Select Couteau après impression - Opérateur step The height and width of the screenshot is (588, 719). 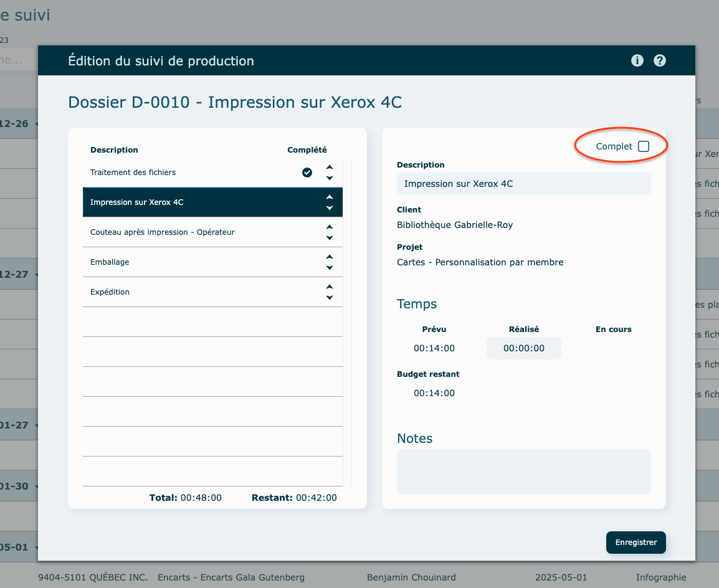pos(162,232)
